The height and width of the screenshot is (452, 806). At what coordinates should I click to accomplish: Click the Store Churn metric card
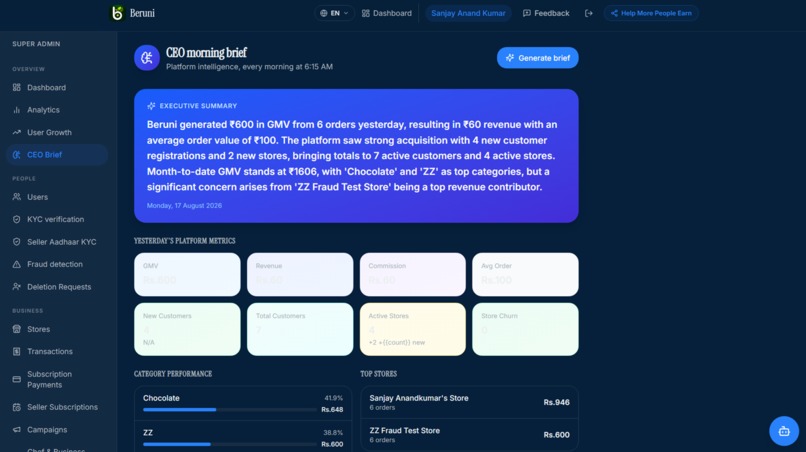(525, 329)
